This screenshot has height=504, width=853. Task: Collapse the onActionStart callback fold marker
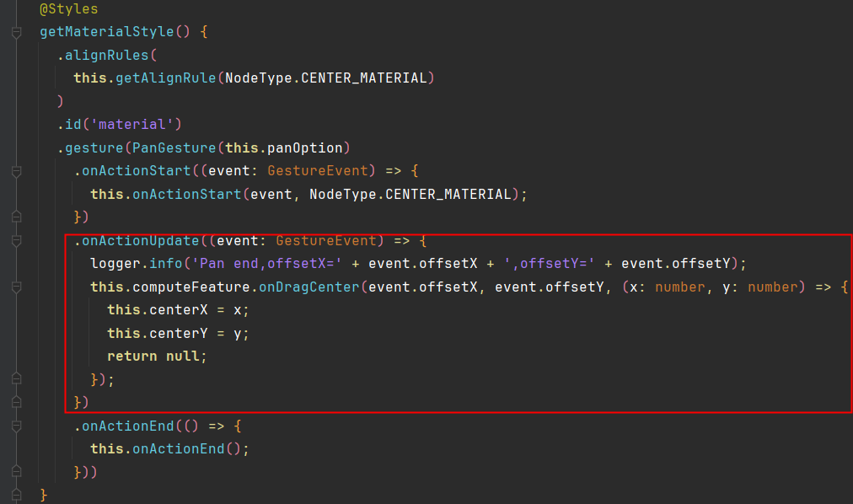16,171
